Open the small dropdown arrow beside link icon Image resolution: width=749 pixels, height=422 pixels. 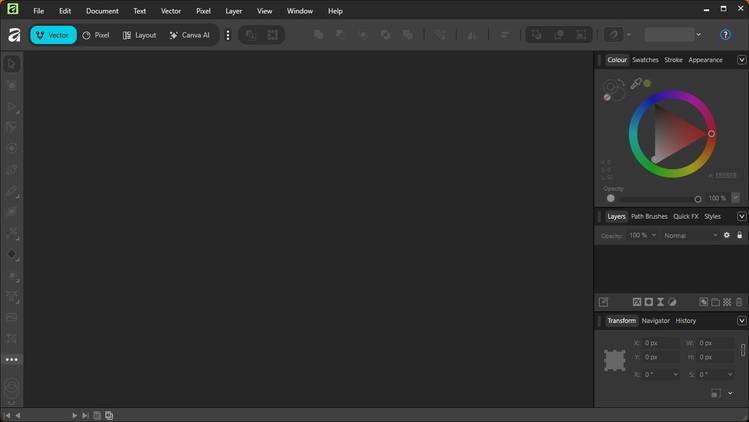pos(629,35)
